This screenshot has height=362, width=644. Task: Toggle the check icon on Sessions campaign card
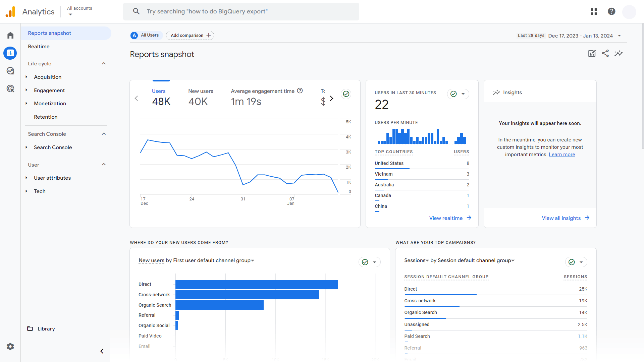[572, 262]
